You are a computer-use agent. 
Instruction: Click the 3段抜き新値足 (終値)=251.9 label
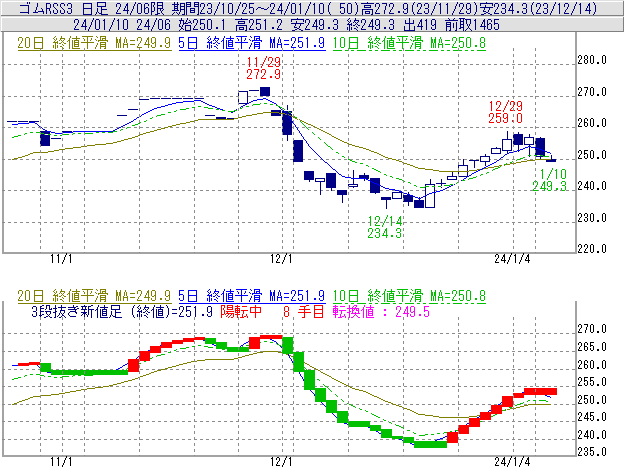coord(122,311)
